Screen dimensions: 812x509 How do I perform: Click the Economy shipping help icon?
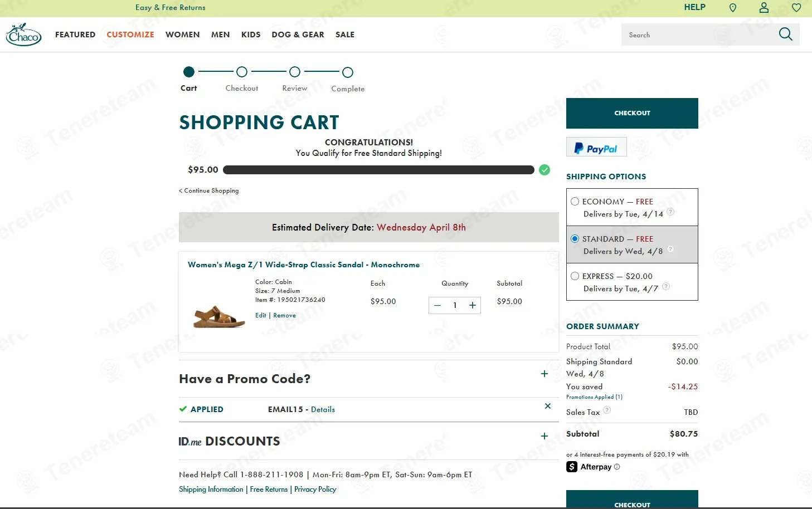pos(670,212)
